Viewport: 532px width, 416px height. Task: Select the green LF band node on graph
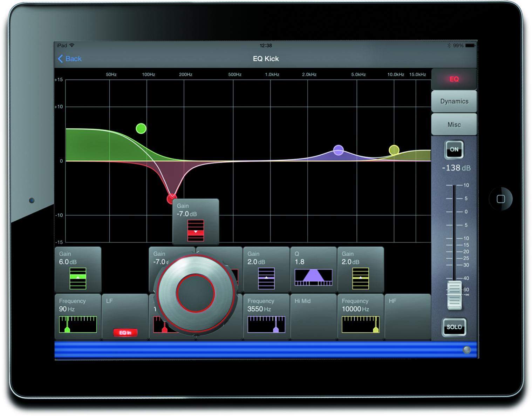[x=141, y=128]
